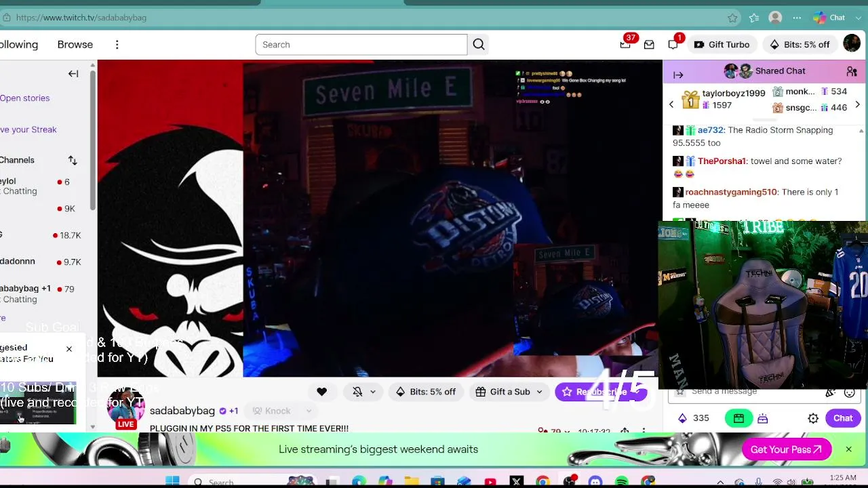Expand the Knock dropdown arrow

coord(309,411)
